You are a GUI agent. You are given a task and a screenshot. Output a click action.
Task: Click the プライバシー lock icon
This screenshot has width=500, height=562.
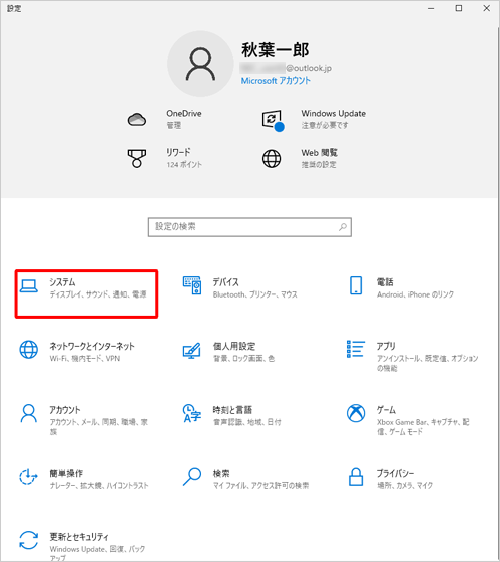tap(356, 477)
